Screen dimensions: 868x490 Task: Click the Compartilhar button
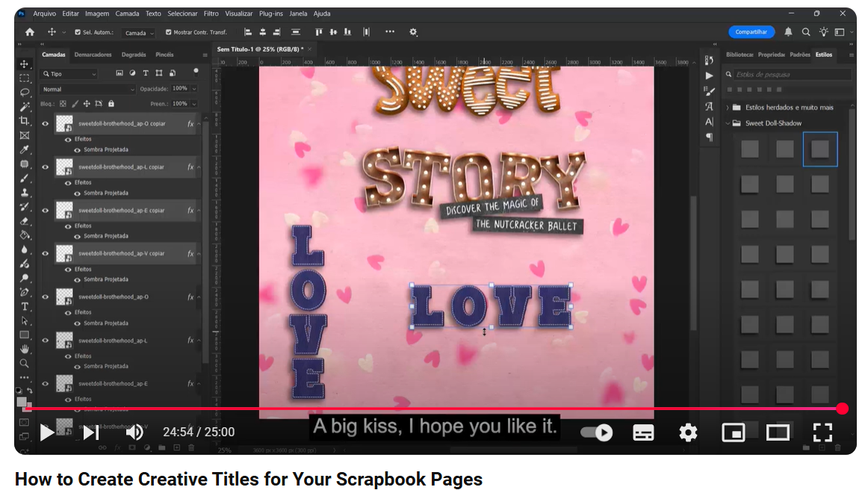751,32
